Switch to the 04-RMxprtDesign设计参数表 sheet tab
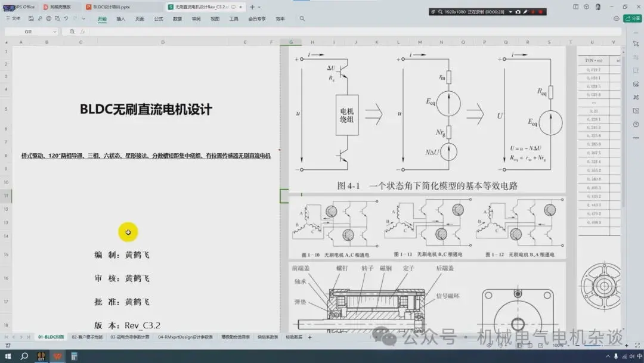This screenshot has width=644, height=363. pyautogui.click(x=185, y=337)
